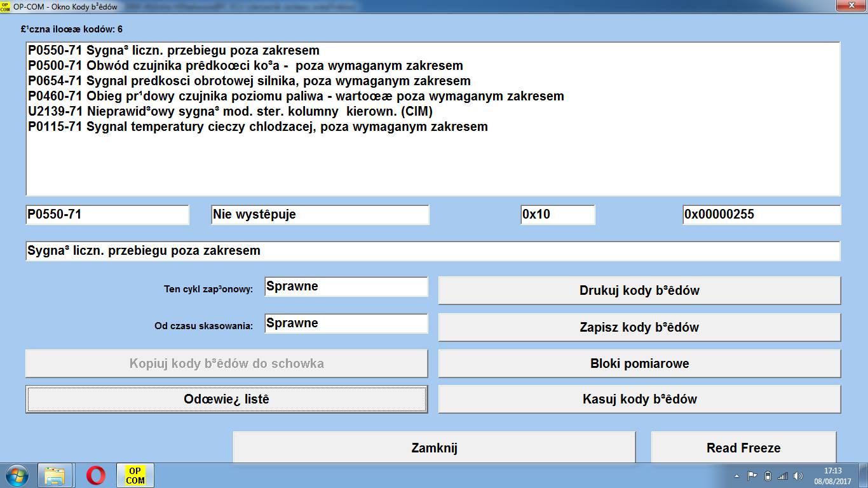Screen dimensions: 868x488
Task: Open the Action Center flag icon
Action: pyautogui.click(x=752, y=476)
